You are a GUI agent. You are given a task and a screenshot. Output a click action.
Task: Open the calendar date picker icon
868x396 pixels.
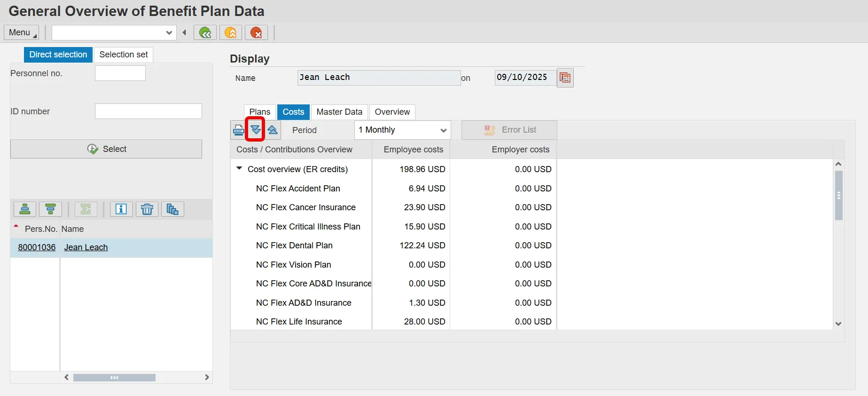coord(565,78)
